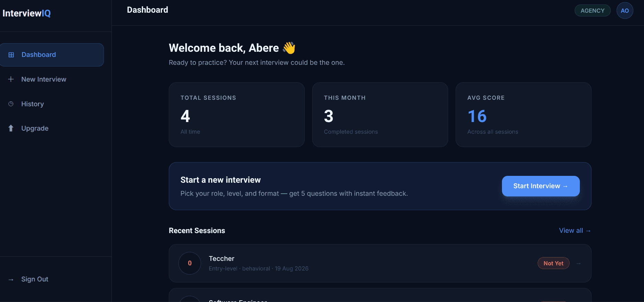This screenshot has width=644, height=302.
Task: Click the score circle on Teccher session
Action: [190, 263]
